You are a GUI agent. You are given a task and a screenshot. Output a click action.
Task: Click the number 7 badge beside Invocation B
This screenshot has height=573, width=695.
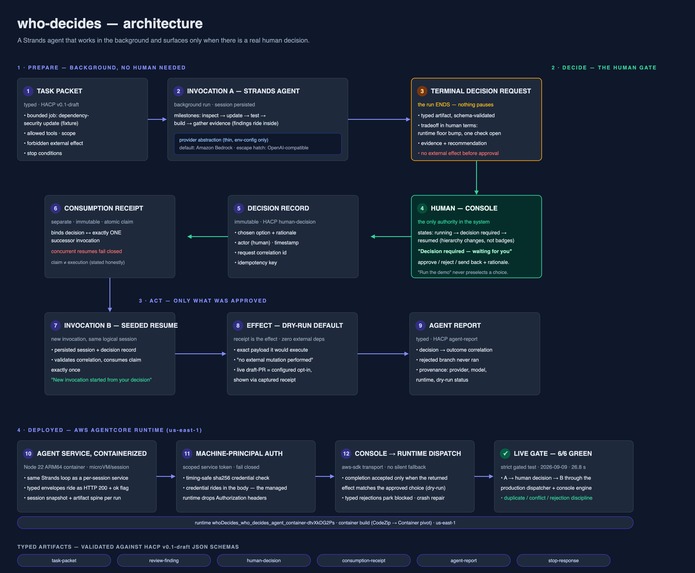tap(55, 325)
